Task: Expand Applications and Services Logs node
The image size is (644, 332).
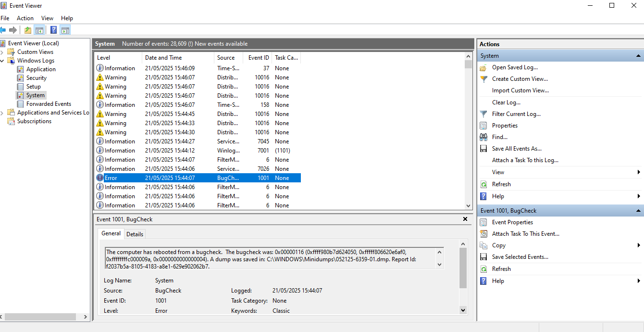Action: coord(2,113)
